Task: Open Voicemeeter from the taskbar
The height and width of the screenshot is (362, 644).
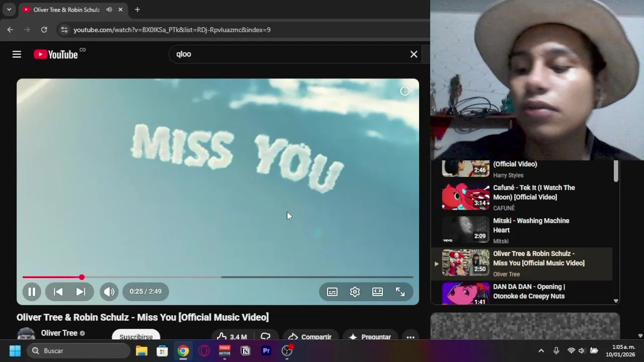Action: tap(224, 350)
